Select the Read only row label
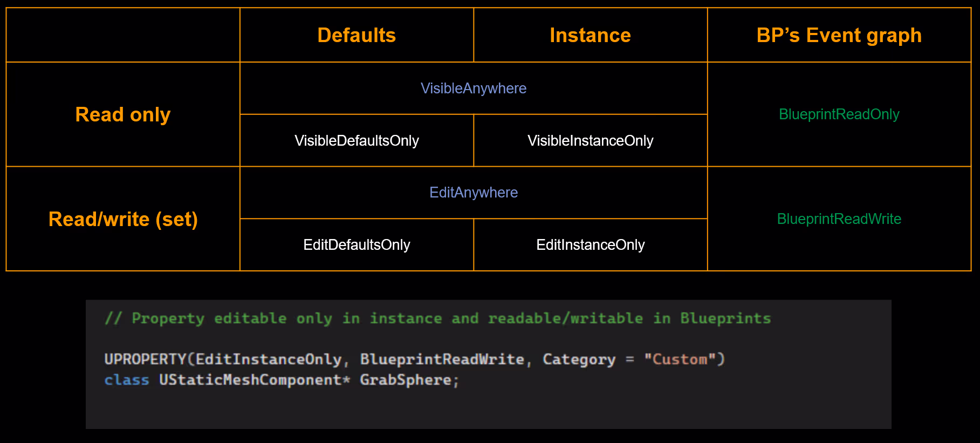This screenshot has height=443, width=980. point(123,114)
